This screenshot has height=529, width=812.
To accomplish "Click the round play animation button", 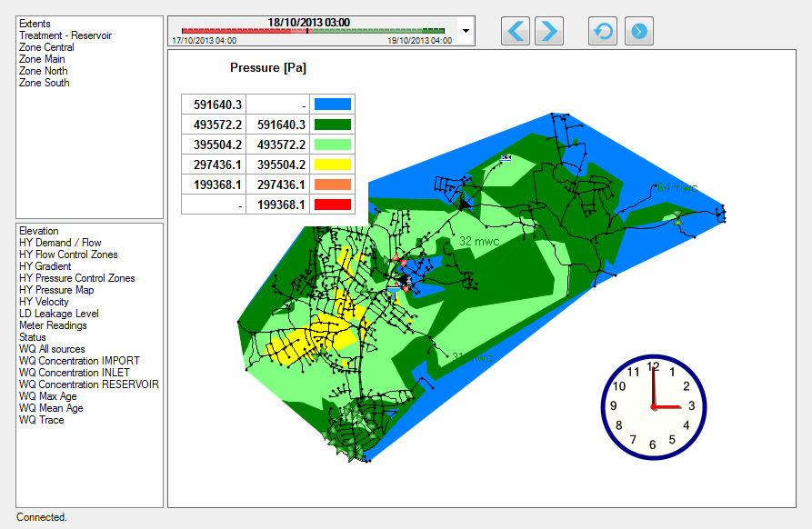I will (638, 31).
